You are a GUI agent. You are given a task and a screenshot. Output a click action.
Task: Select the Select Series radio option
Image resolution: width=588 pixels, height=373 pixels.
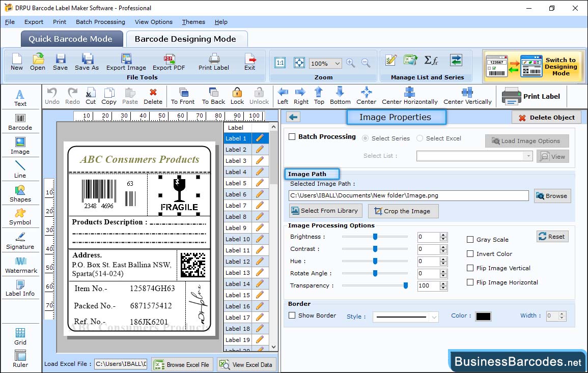pos(365,138)
